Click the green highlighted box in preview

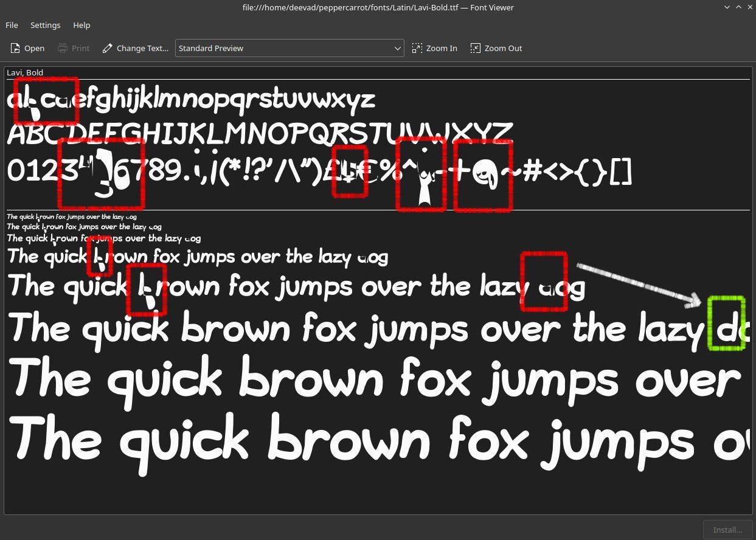tap(726, 323)
